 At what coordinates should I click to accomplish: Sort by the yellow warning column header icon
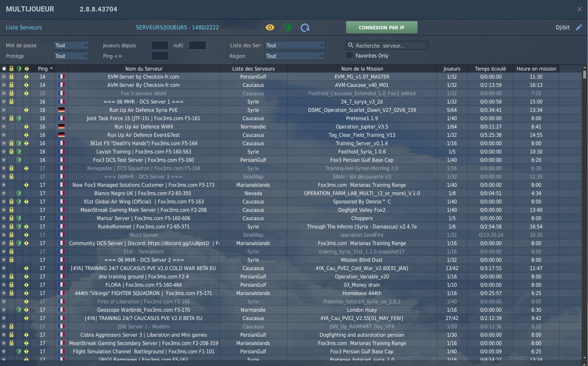tap(27, 69)
